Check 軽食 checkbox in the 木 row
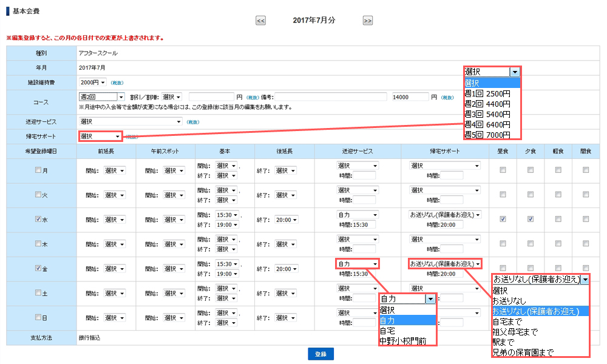Image resolution: width=607 pixels, height=364 pixels. [x=558, y=243]
